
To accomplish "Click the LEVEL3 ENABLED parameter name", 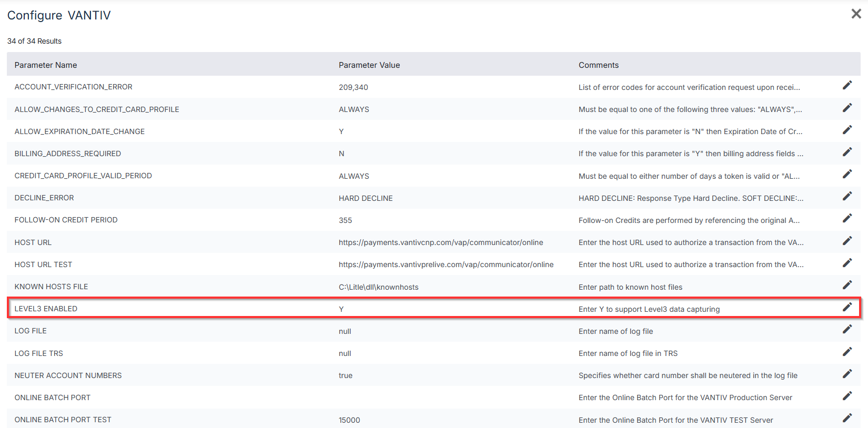I will pyautogui.click(x=46, y=309).
